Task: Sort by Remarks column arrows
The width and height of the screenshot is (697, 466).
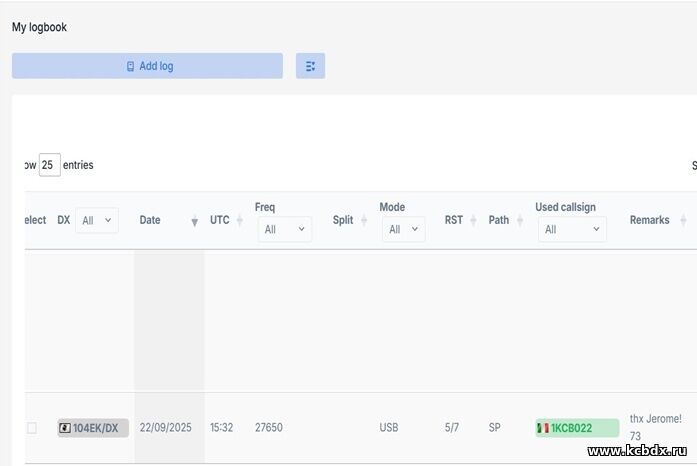Action: pos(683,220)
